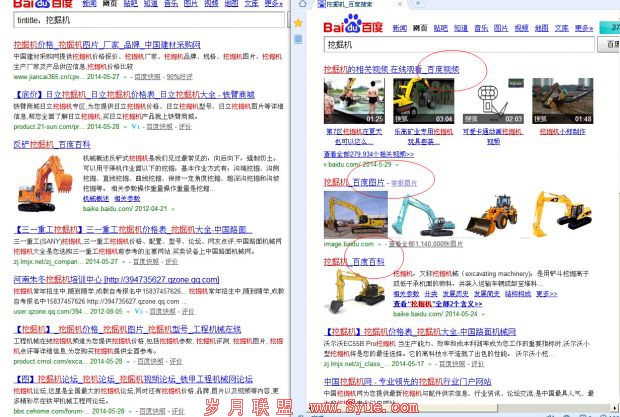This screenshot has height=417, width=620.
Task: Expand the arrow after www.jiancai365.cn 2014-05-27
Action: tap(125, 77)
